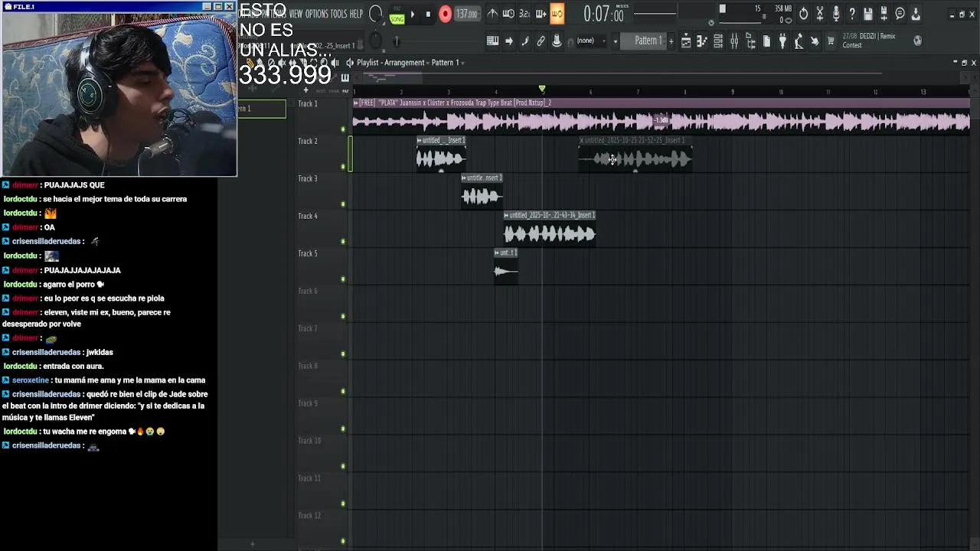Click the 137 tempo field

click(466, 14)
